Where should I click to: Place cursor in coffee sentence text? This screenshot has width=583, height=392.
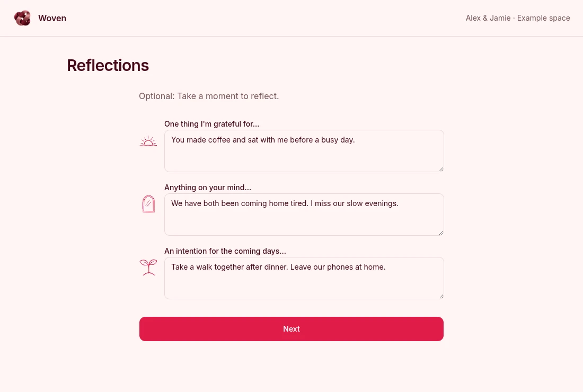[x=263, y=140]
